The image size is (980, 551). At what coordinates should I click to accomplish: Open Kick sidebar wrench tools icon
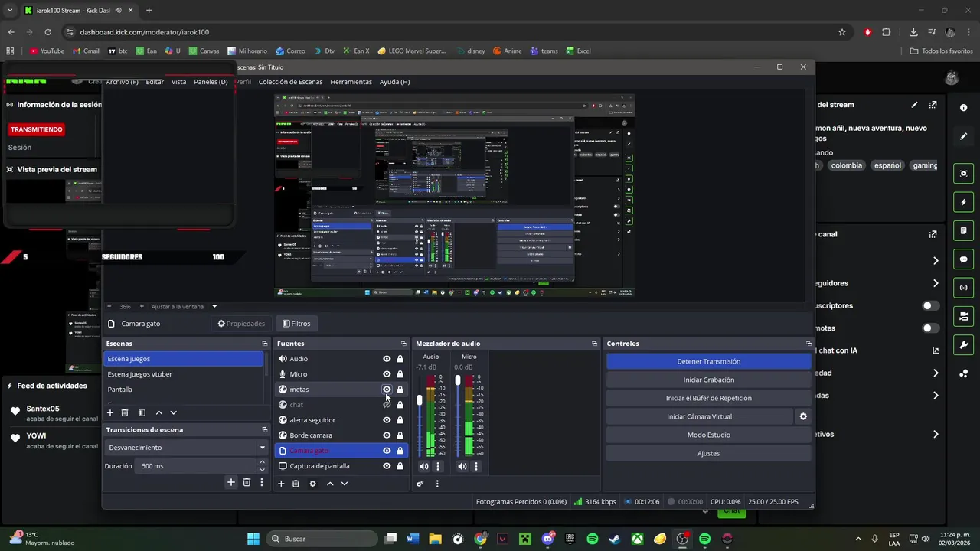point(963,345)
